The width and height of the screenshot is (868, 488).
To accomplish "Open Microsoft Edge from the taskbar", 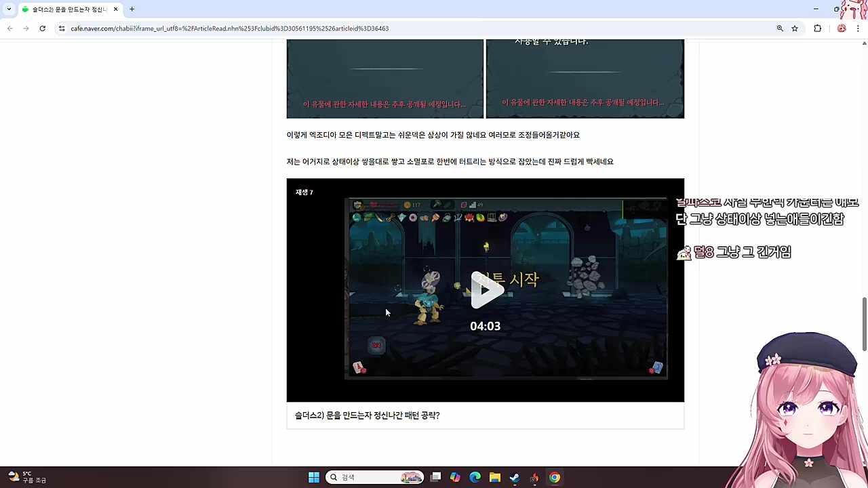I will [475, 477].
